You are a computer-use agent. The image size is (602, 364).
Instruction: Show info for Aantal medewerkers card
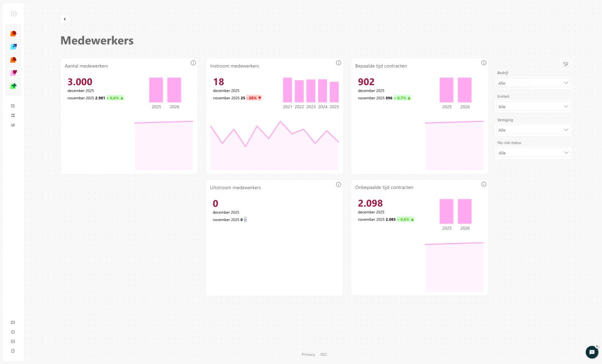click(x=193, y=63)
